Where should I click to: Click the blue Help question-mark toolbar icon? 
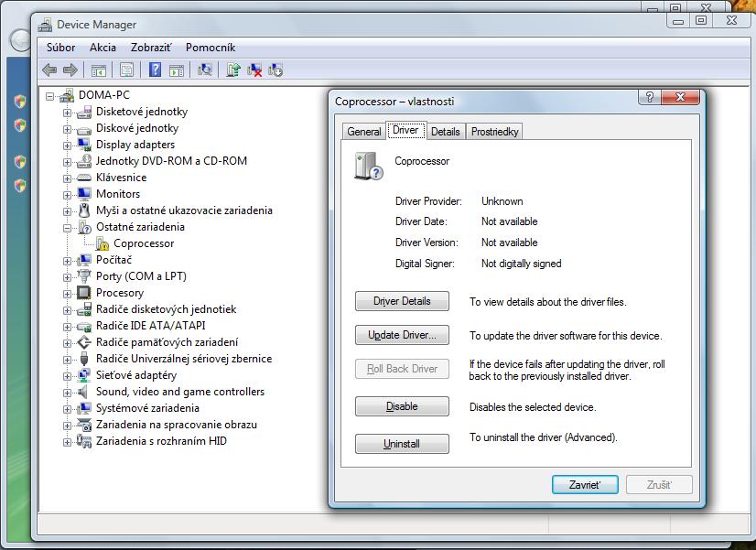156,70
